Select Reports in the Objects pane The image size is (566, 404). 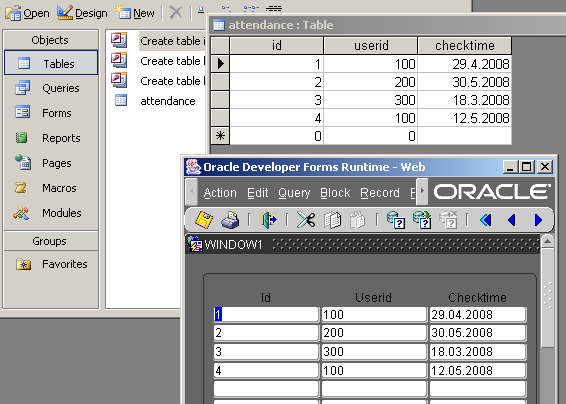[51, 138]
